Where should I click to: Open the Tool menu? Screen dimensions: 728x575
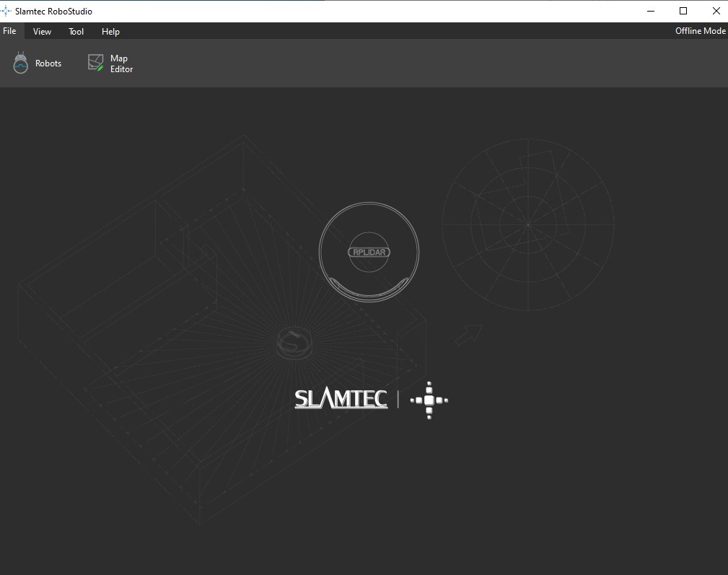click(76, 32)
